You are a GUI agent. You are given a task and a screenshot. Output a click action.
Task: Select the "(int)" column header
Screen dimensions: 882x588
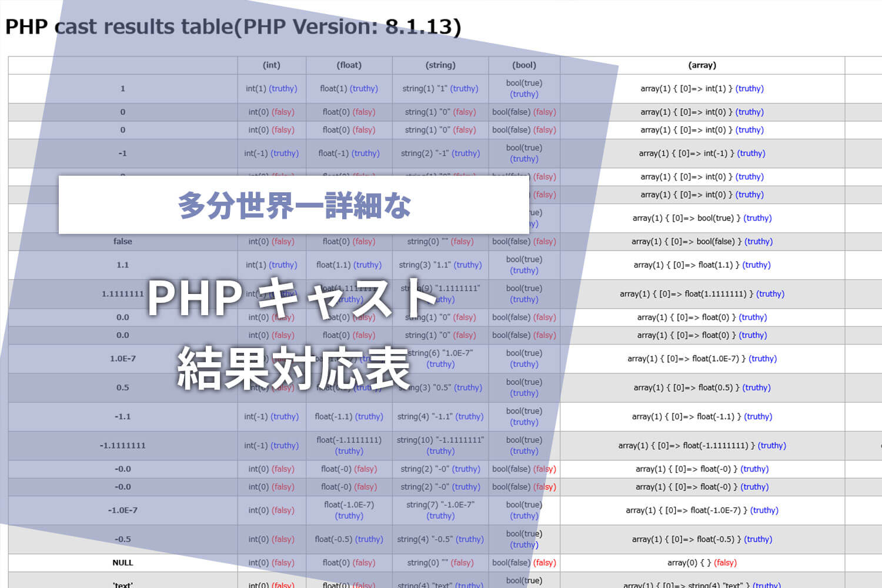(272, 65)
